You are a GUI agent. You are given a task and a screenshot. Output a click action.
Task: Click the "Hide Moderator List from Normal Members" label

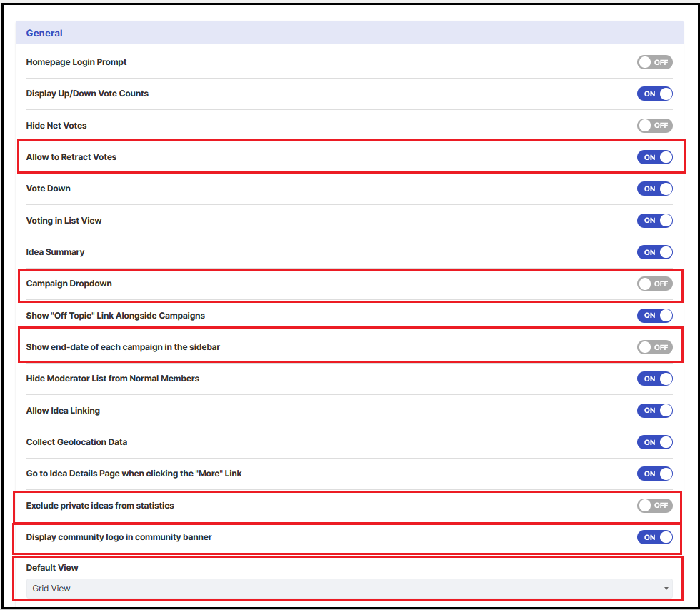(113, 379)
